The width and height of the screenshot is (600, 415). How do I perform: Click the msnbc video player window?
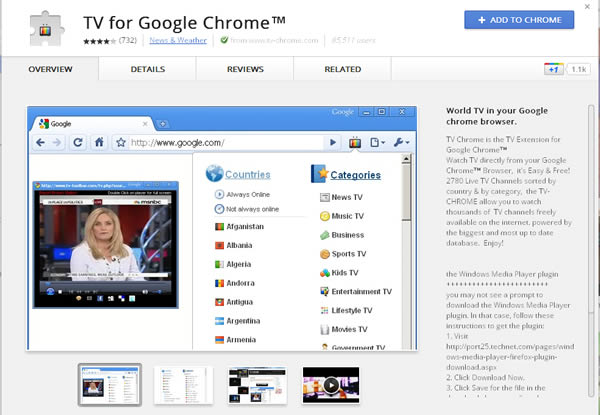106,245
